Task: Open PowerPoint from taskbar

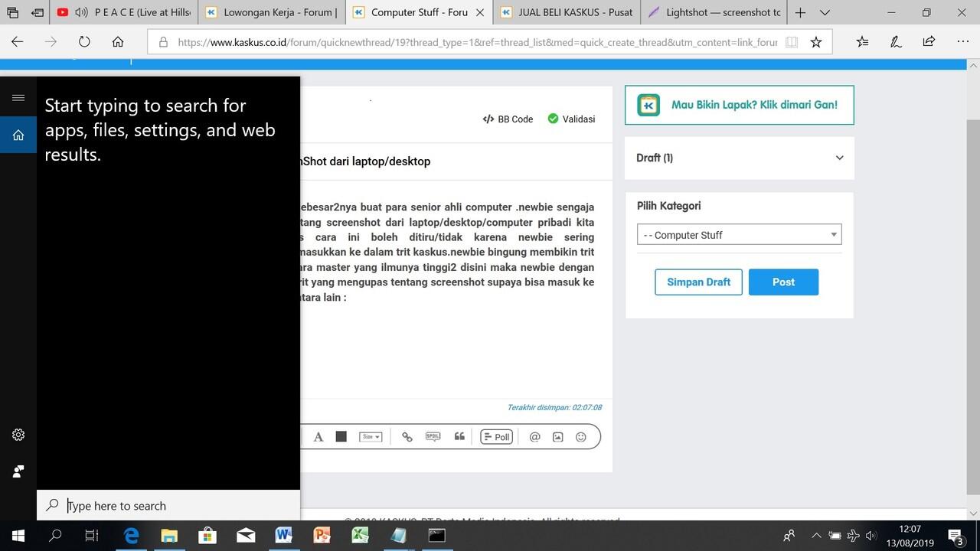Action: [322, 536]
